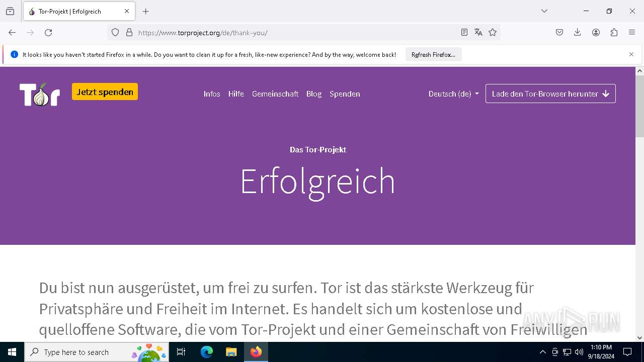
Task: Click Lade den Tor-Browser herunter button
Action: 550,94
